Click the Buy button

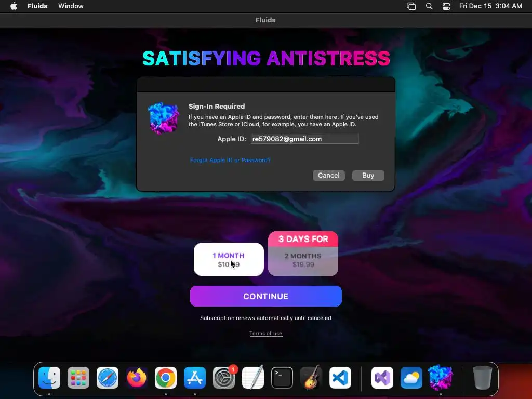[x=368, y=176]
